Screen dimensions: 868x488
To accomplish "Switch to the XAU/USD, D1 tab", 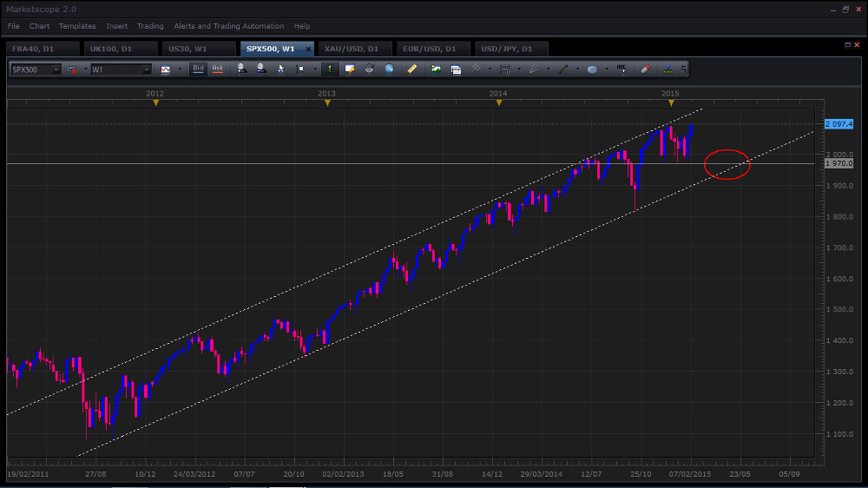I will click(x=355, y=49).
